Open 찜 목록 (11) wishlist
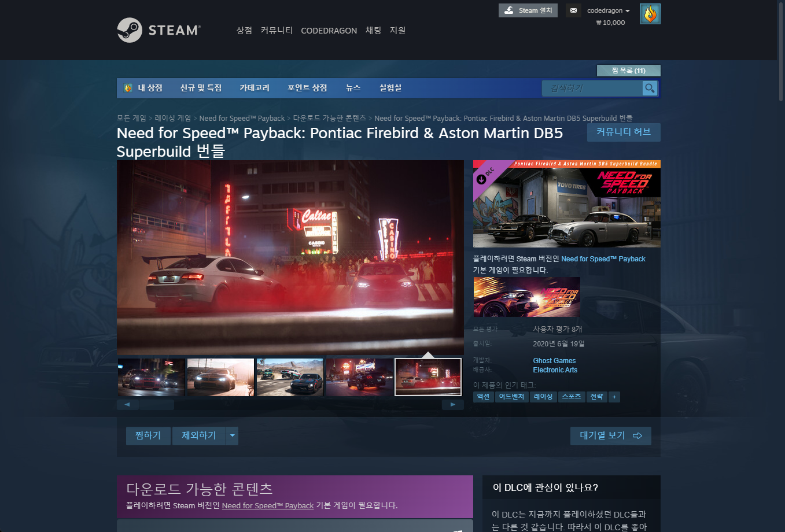 tap(629, 71)
